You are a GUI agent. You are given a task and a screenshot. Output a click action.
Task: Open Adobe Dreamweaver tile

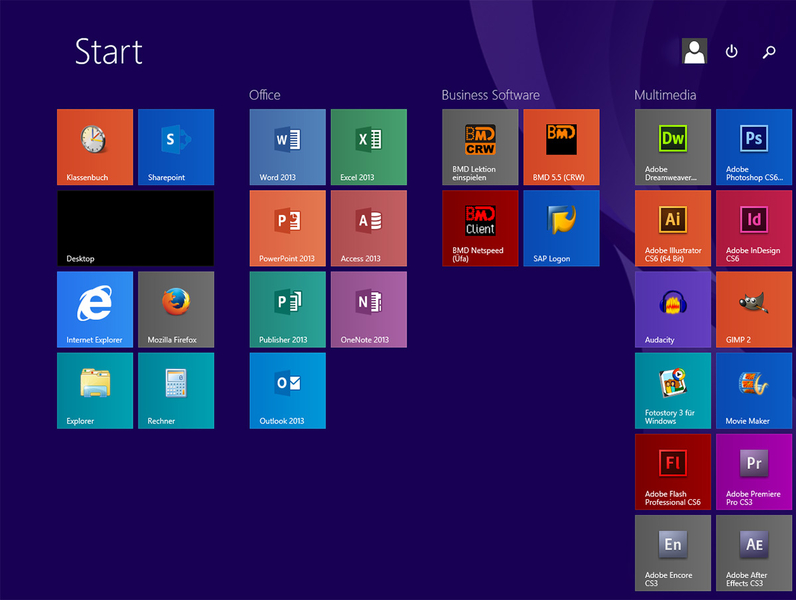click(x=673, y=147)
